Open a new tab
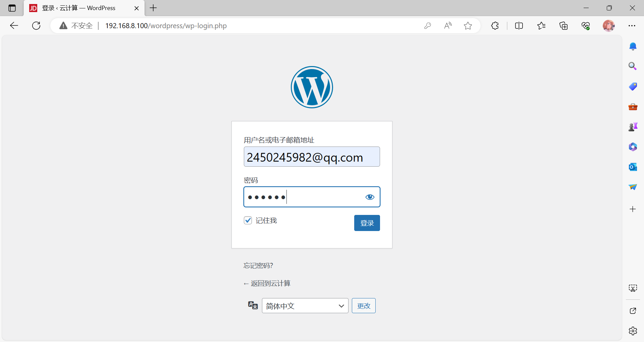Viewport: 644px width, 342px height. coord(153,8)
